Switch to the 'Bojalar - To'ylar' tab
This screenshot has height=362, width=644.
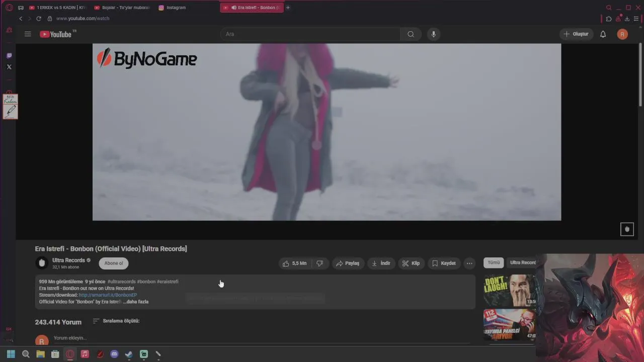click(122, 8)
